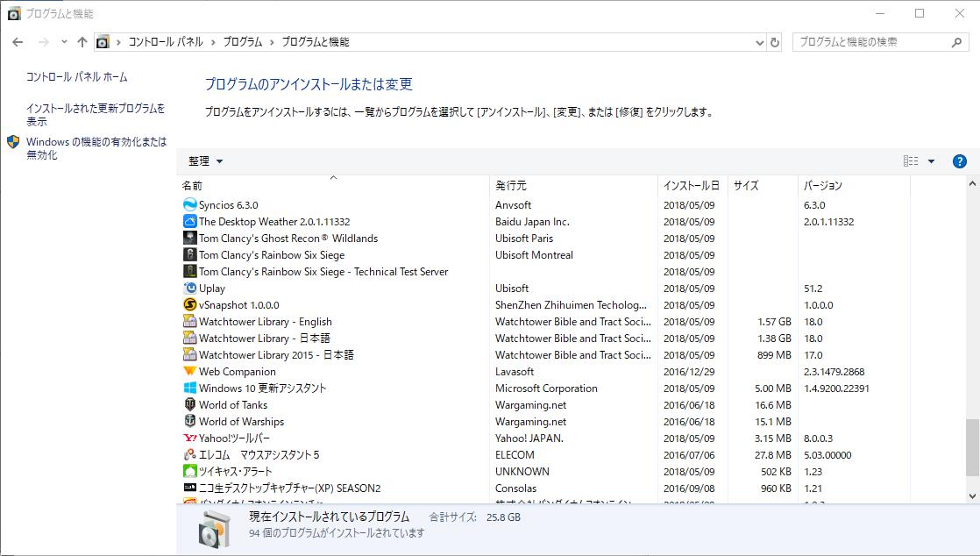Go up one folder level arrow
This screenshot has height=556, width=980.
click(x=82, y=42)
